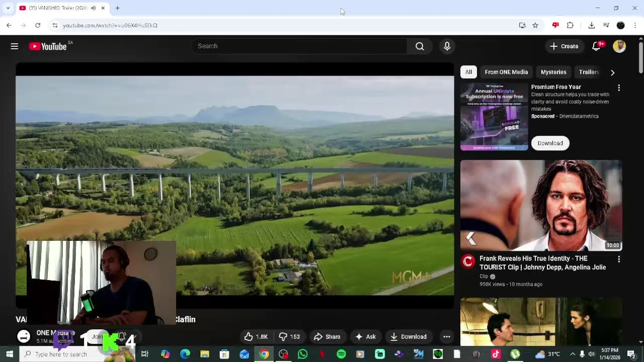This screenshot has height=362, width=644.
Task: Open the tab search dropdown arrow
Action: point(8,8)
